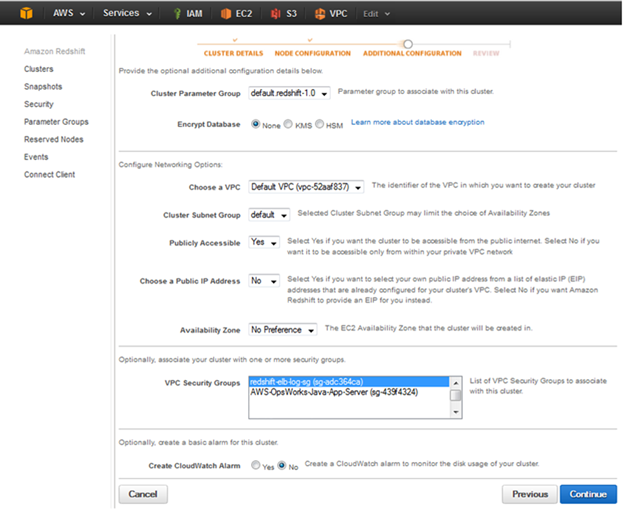Open Cluster Parameter Group dropdown
Image resolution: width=623 pixels, height=509 pixels.
click(289, 93)
